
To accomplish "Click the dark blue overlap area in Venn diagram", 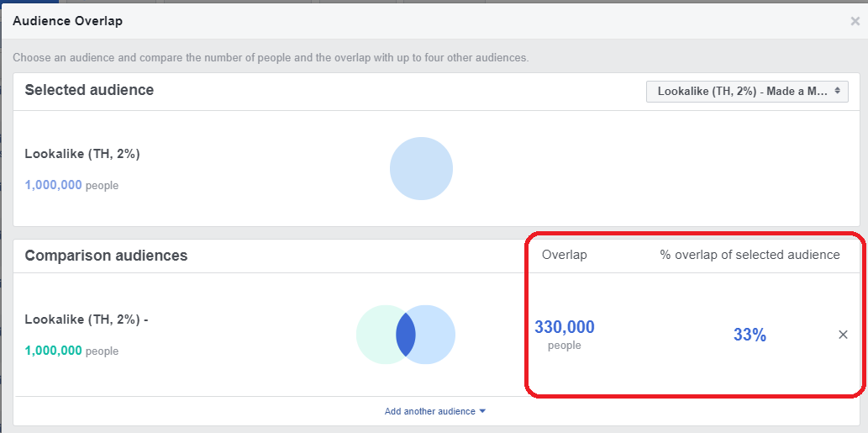I will [406, 335].
